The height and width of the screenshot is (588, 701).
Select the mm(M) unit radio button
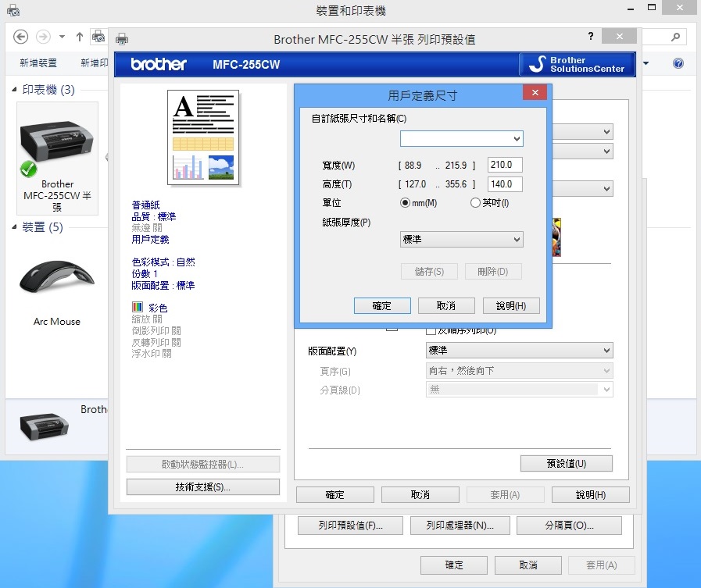[405, 203]
